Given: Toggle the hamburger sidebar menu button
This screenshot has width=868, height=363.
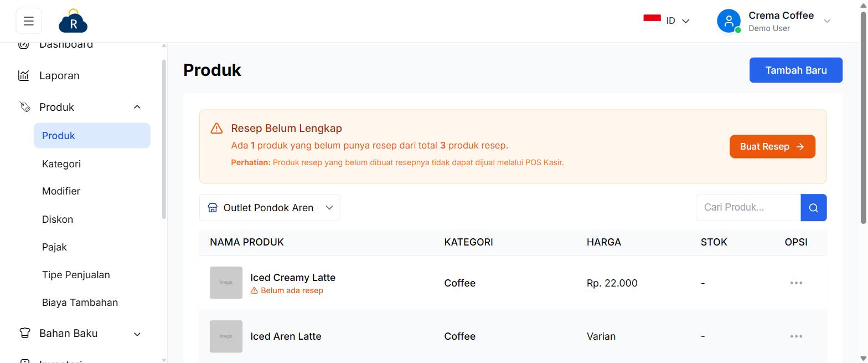Looking at the screenshot, I should (x=29, y=21).
